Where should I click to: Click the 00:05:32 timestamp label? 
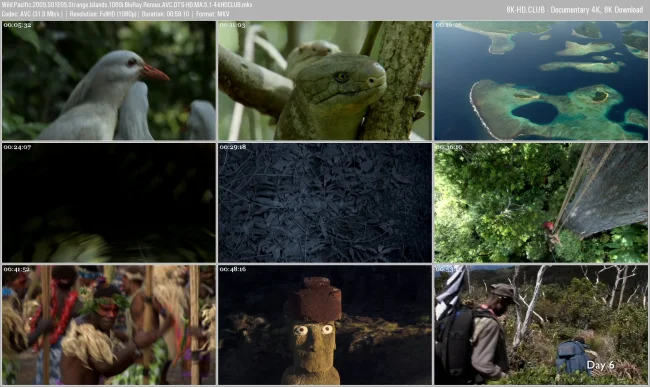tap(17, 25)
